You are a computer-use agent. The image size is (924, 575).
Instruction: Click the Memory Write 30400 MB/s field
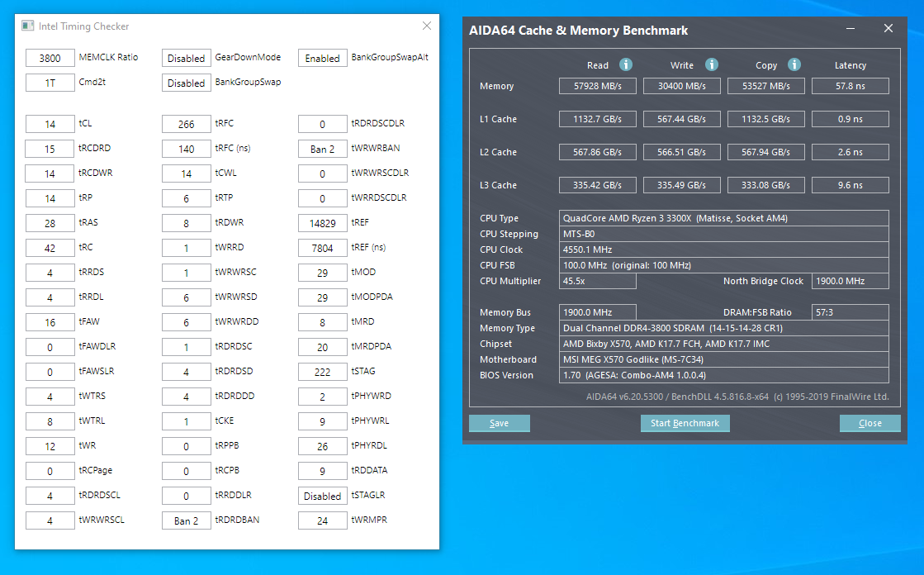[682, 86]
